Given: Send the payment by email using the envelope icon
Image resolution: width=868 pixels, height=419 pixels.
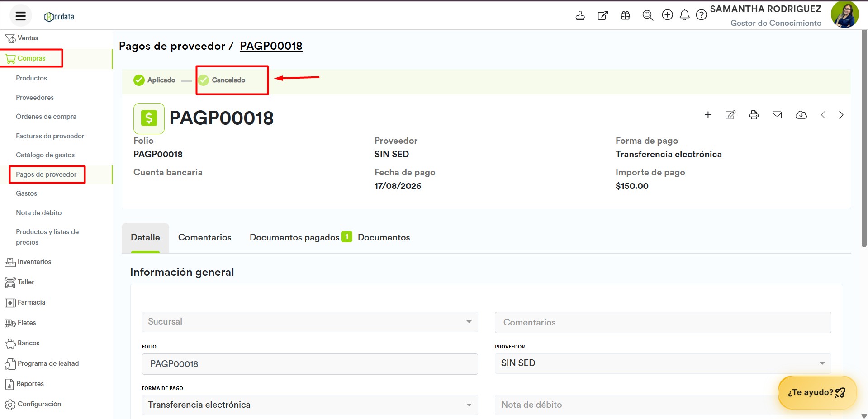Looking at the screenshot, I should coord(777,115).
